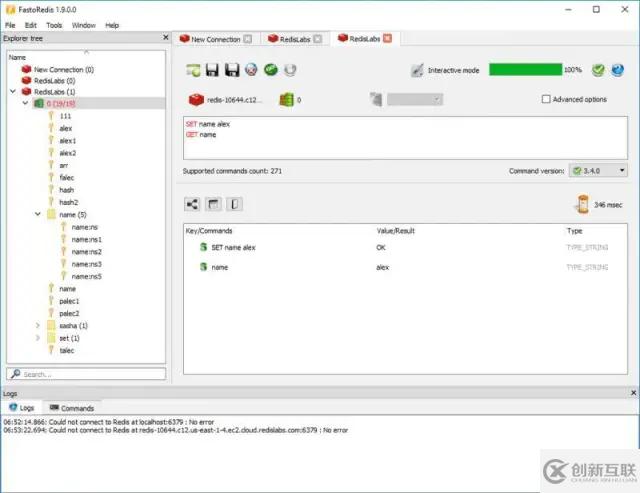Open the Window menu
The width and height of the screenshot is (640, 493).
tap(84, 25)
